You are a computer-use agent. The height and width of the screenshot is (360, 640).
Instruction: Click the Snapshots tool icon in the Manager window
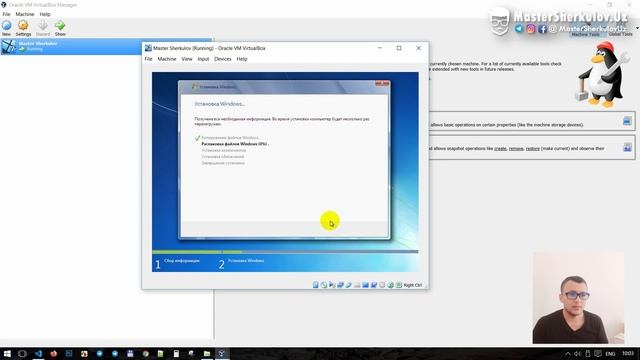(627, 147)
